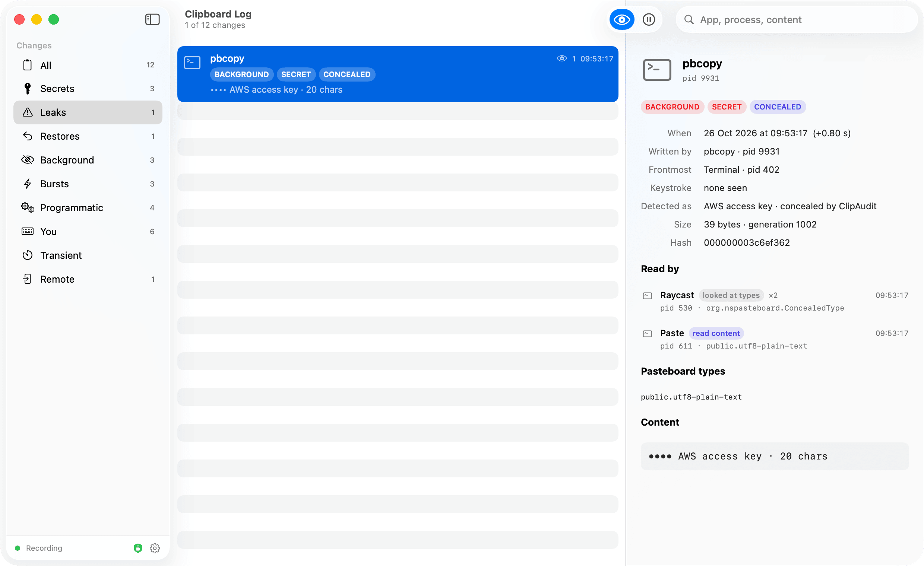Click the SECRET tag in the list row

click(x=296, y=74)
